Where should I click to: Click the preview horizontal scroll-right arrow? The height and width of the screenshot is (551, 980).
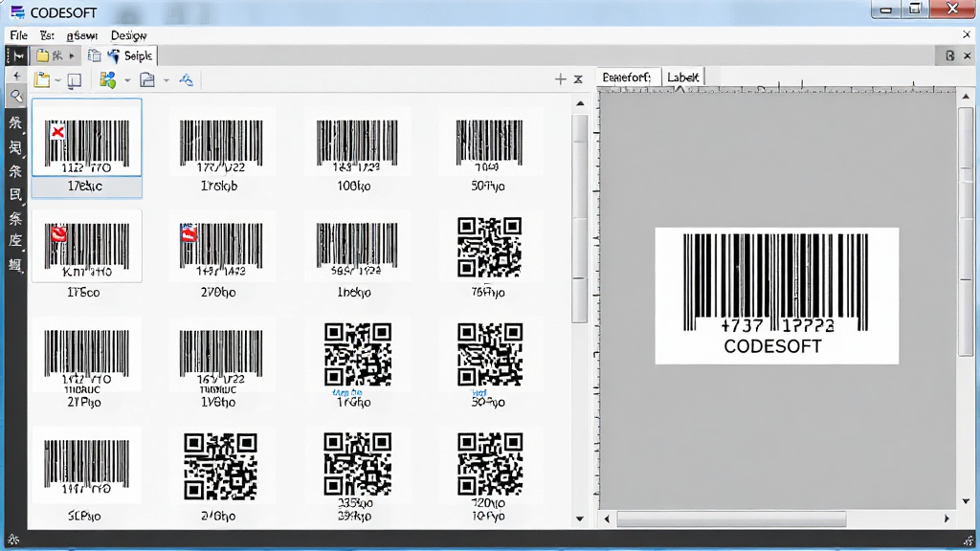[947, 518]
